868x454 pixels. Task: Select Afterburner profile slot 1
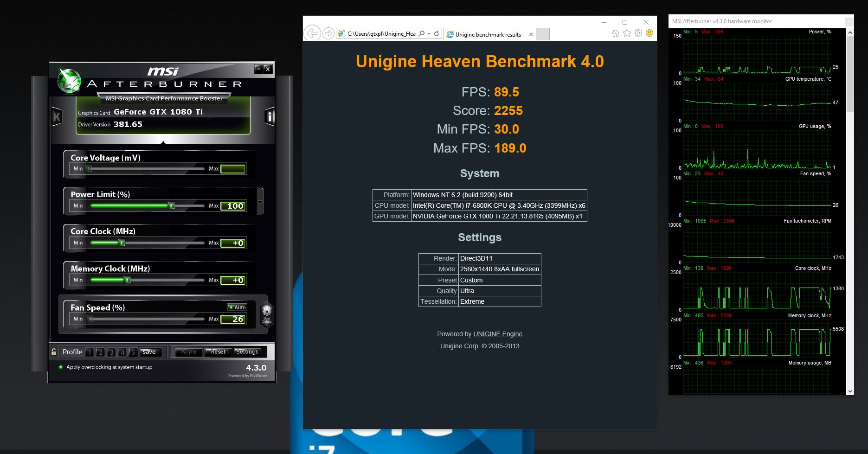click(x=90, y=352)
